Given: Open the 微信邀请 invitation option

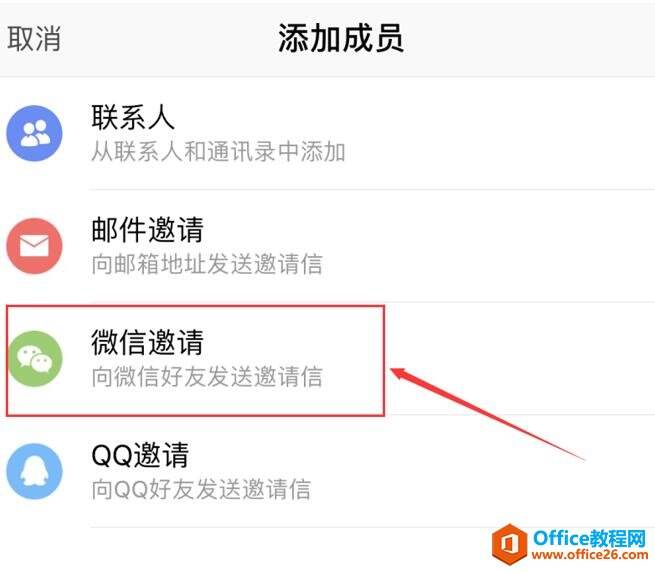Looking at the screenshot, I should pos(147,342).
